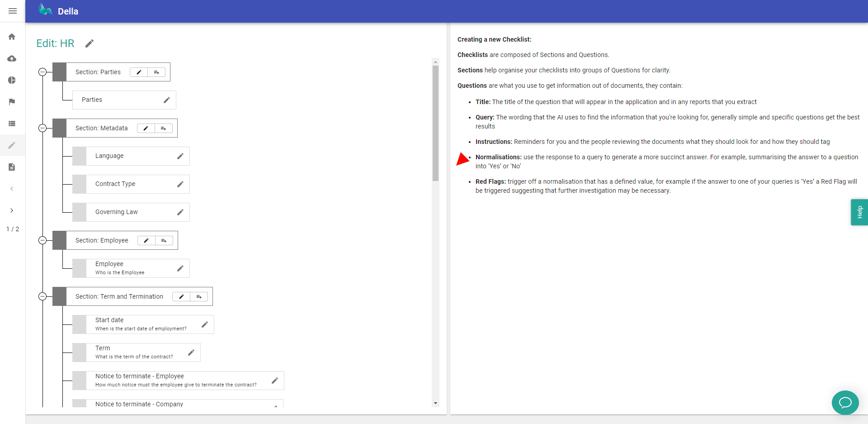Collapse the Section: Metadata tree node
Screen dimensions: 868x424
[x=42, y=128]
